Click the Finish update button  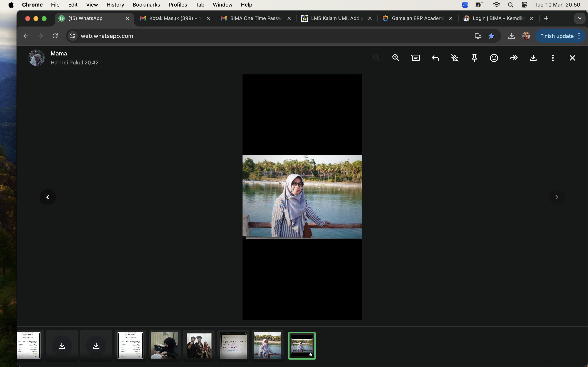point(556,36)
